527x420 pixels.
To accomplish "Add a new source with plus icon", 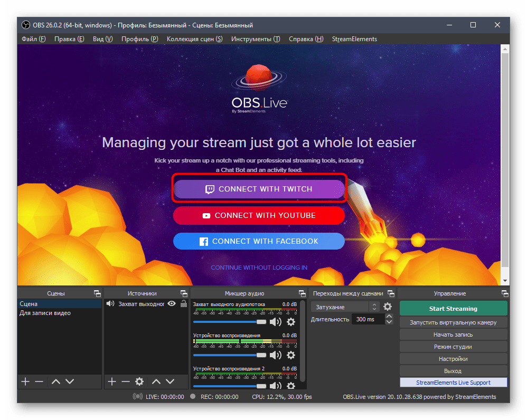I will pos(111,381).
